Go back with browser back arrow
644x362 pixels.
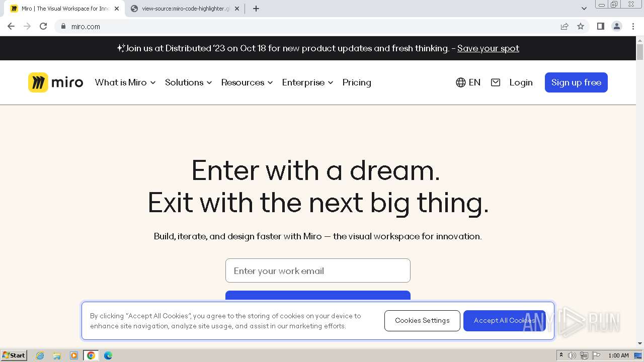[x=11, y=26]
